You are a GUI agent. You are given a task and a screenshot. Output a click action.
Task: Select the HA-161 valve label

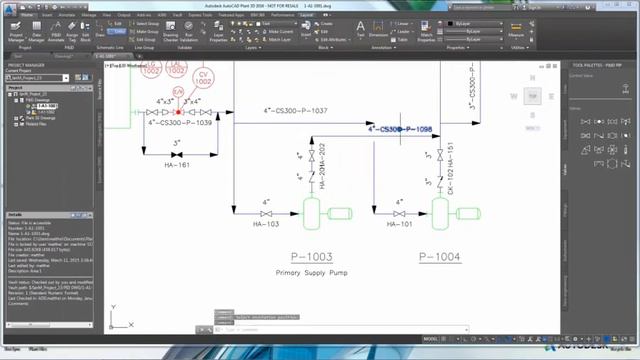[177, 165]
